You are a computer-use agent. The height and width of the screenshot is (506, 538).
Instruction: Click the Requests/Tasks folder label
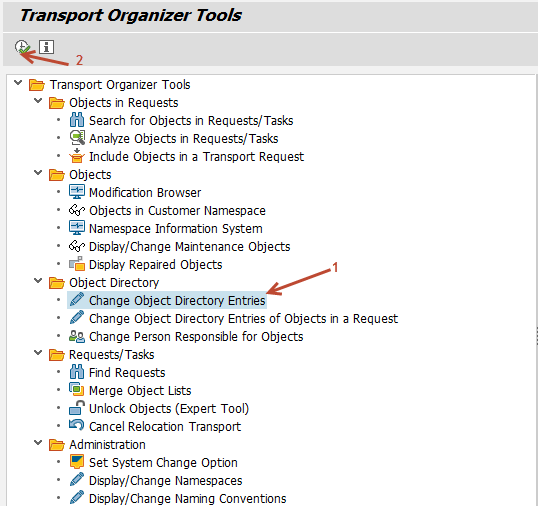pos(112,355)
